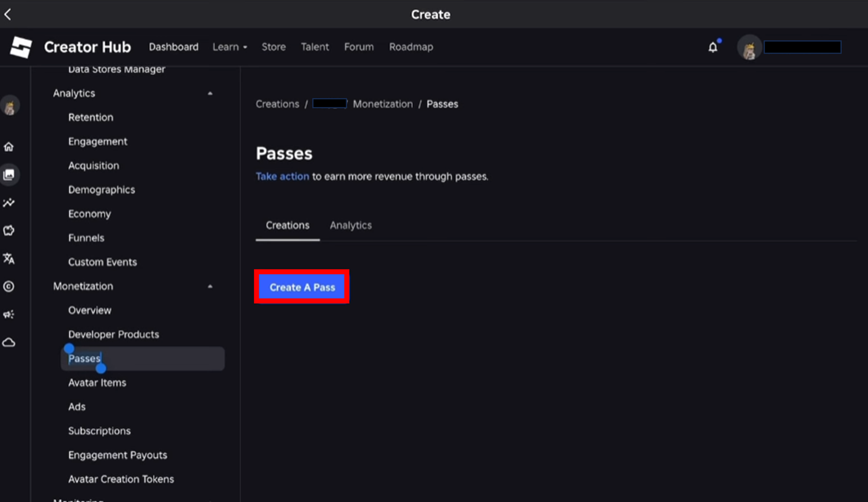Open the cloud icon in left rail
Image resolution: width=868 pixels, height=502 pixels.
click(9, 343)
